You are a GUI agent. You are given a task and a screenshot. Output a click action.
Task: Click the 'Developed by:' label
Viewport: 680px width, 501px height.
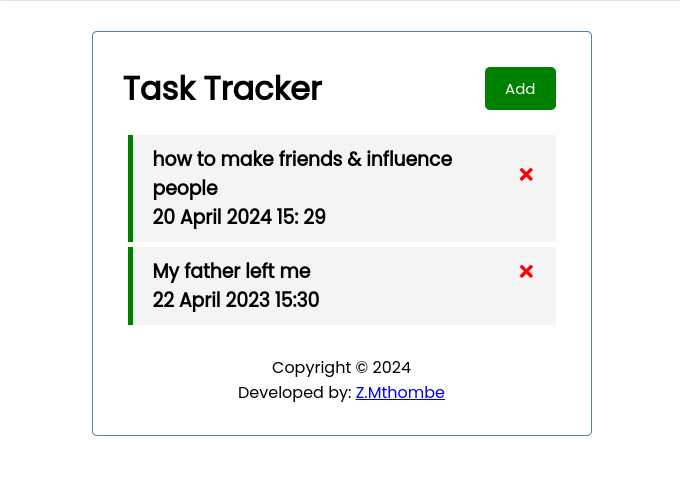(x=294, y=393)
